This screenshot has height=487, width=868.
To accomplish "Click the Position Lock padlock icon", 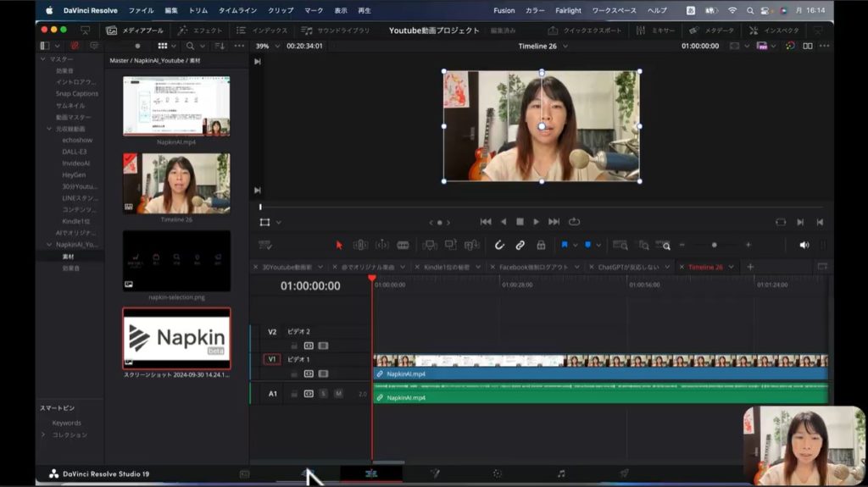I will coord(541,245).
